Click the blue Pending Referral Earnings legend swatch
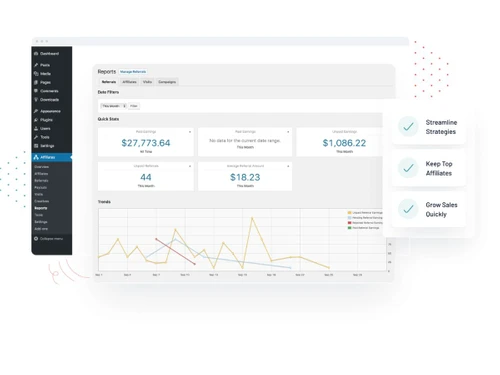The width and height of the screenshot is (500, 375). (349, 218)
